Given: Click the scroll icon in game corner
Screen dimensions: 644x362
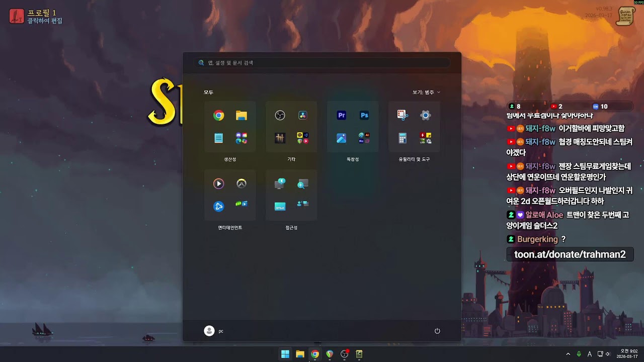Looking at the screenshot, I should tap(626, 15).
